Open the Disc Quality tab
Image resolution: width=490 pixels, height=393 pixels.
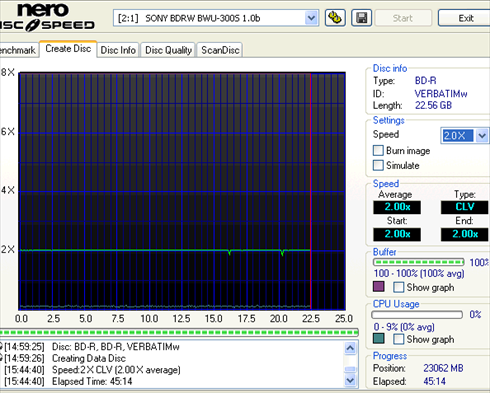(168, 50)
